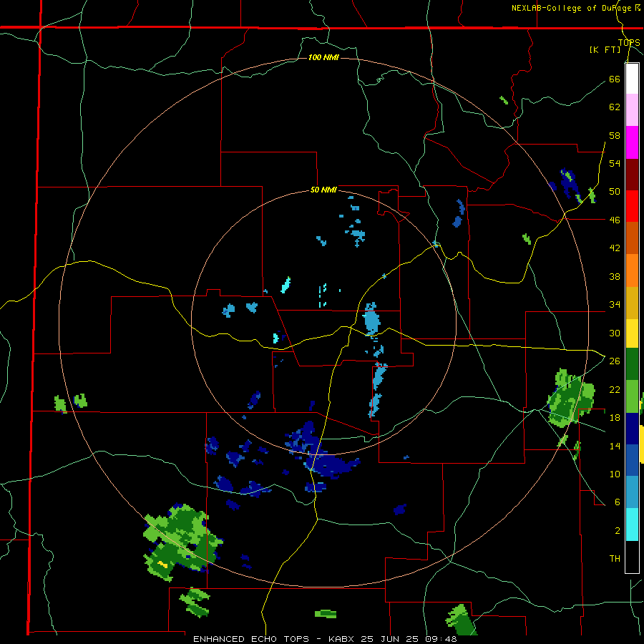
Task: Click legend value 18
Action: (x=615, y=418)
